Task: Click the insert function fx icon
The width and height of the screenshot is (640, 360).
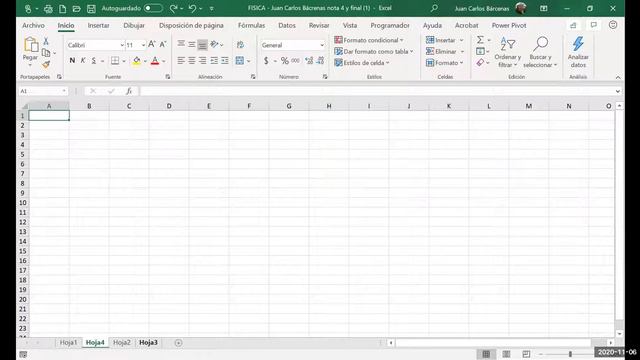Action: pyautogui.click(x=129, y=91)
